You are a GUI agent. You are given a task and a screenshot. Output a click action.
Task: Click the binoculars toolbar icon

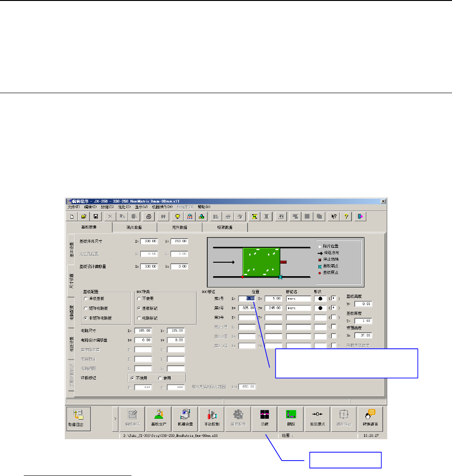pyautogui.click(x=163, y=217)
